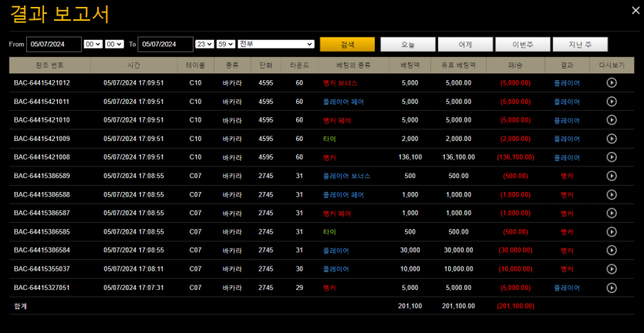Select reference number BAC-64415327051
The height and width of the screenshot is (333, 644).
click(42, 288)
